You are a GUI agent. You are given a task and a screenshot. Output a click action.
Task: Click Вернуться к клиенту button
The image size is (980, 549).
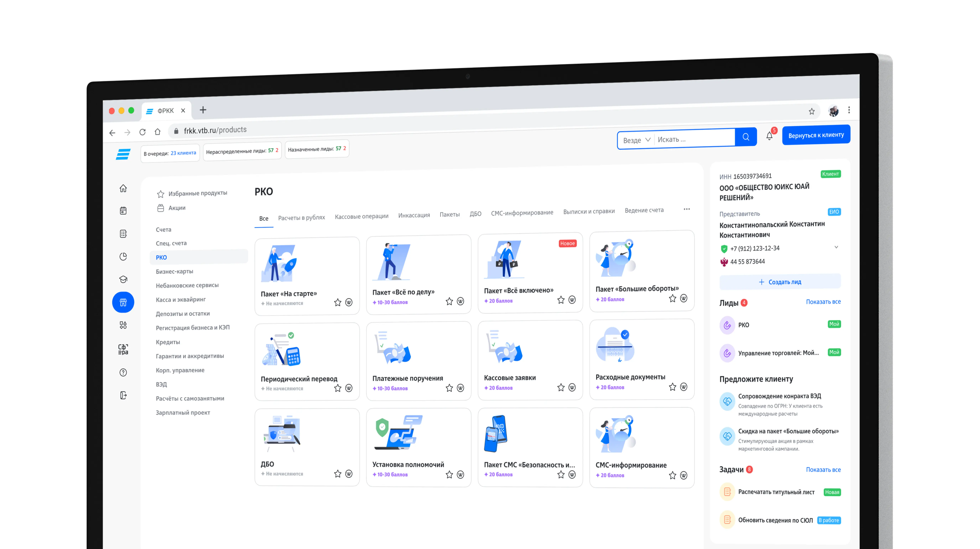pyautogui.click(x=816, y=135)
